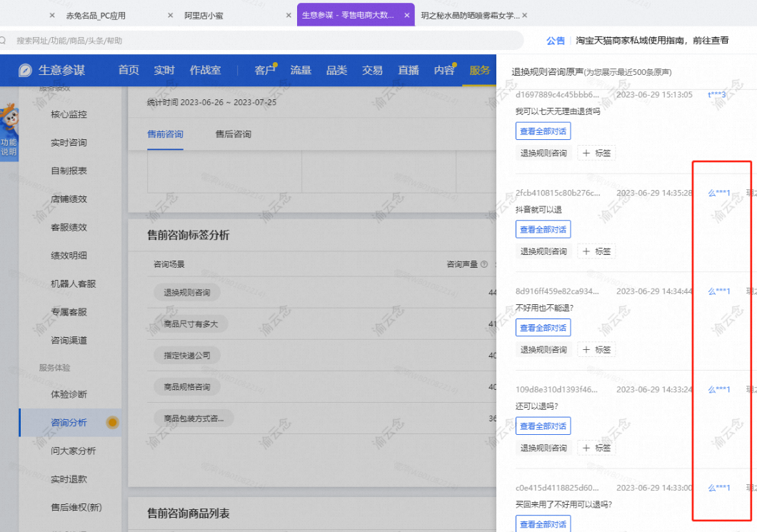
Task: Open 客户 navigation menu
Action: tap(265, 71)
